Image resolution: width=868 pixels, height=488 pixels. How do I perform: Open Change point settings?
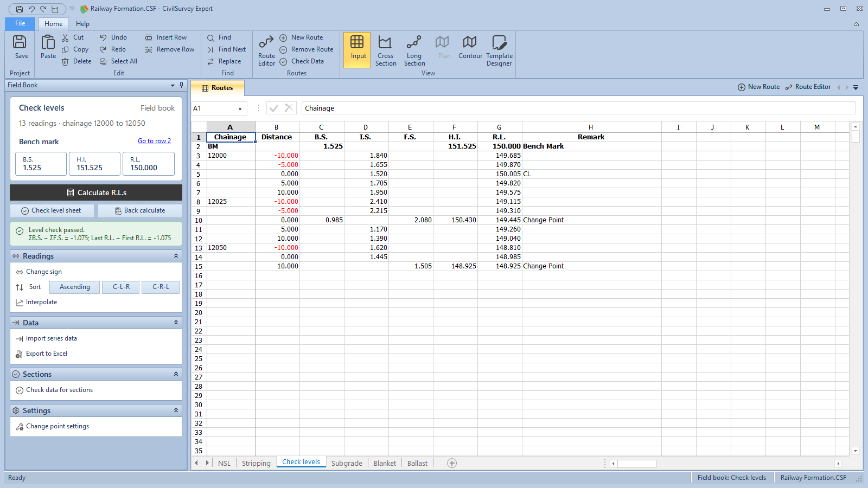[x=53, y=426]
